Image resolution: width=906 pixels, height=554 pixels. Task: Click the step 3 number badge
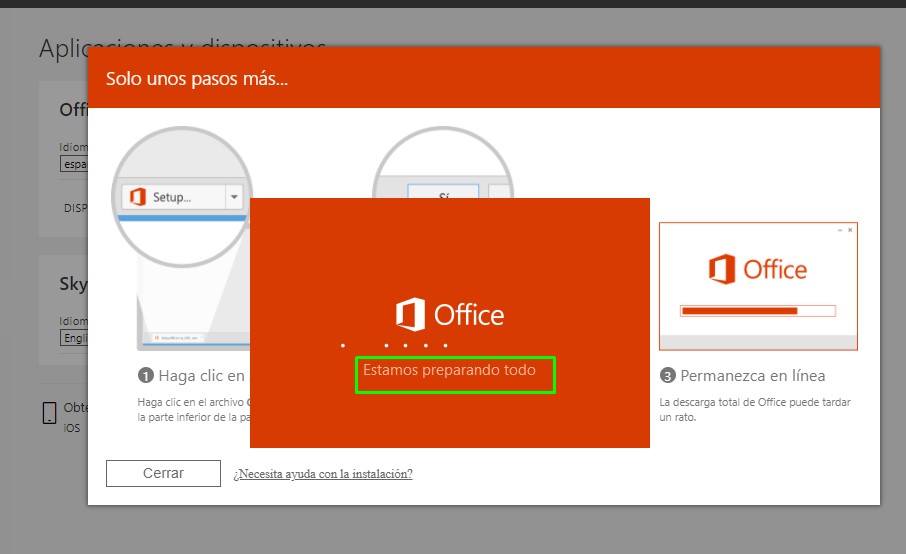667,376
